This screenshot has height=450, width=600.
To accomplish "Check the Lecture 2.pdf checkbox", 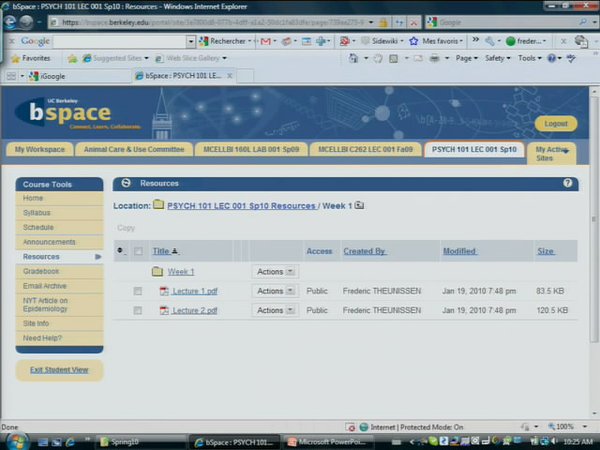I will click(x=138, y=310).
